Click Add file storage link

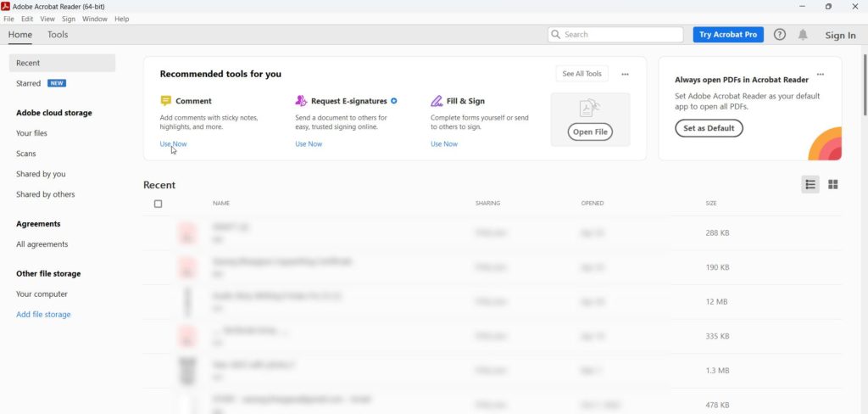(x=43, y=314)
